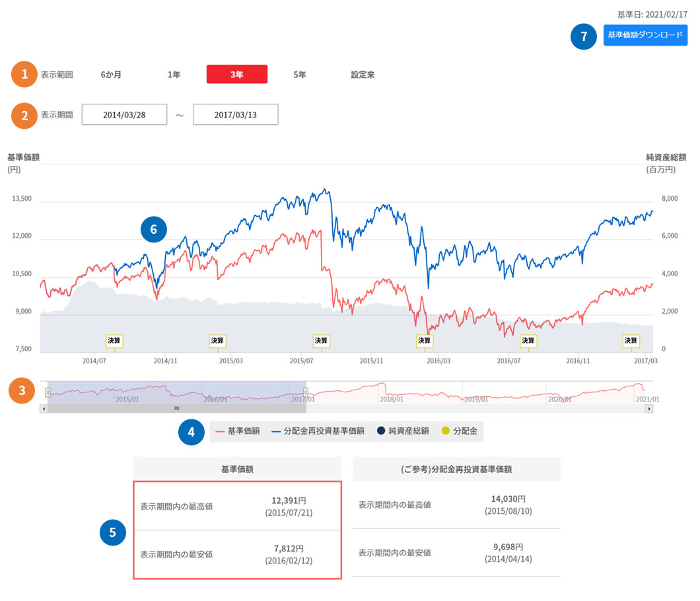
Task: Click the navigator scrollbar left arrow
Action: coord(44,409)
